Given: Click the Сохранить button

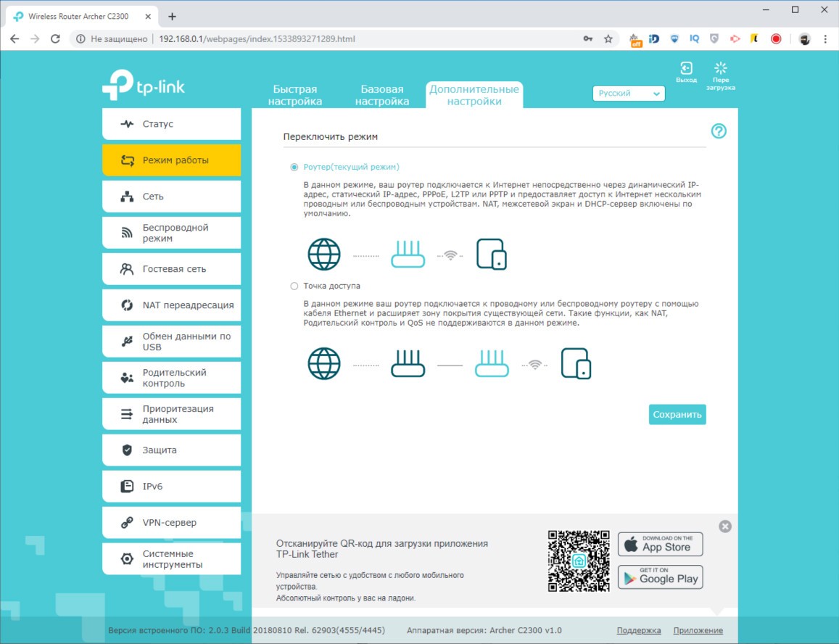Looking at the screenshot, I should coord(677,415).
